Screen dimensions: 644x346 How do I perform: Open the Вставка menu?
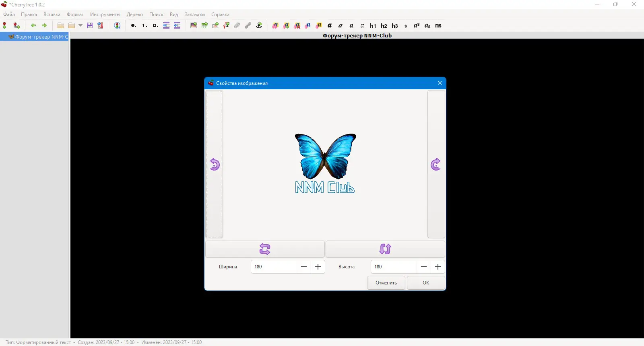(52, 14)
